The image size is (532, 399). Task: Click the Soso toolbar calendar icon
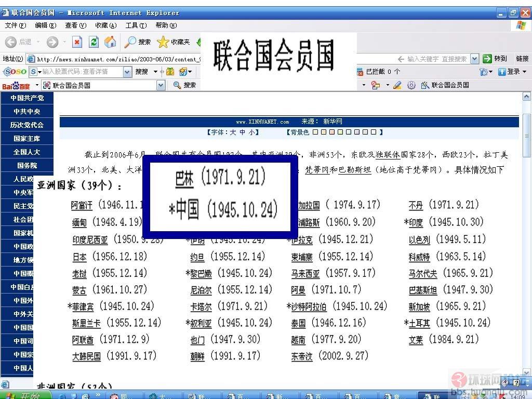click(170, 72)
